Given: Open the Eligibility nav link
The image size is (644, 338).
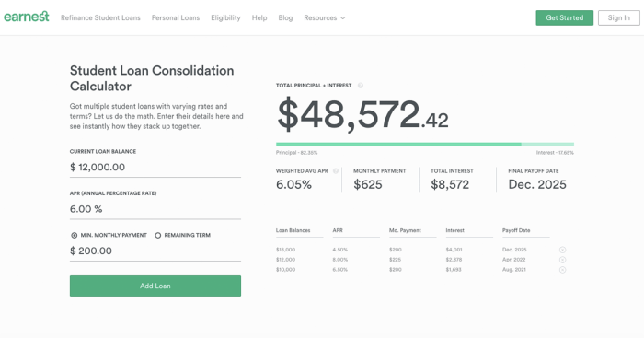Looking at the screenshot, I should [226, 18].
